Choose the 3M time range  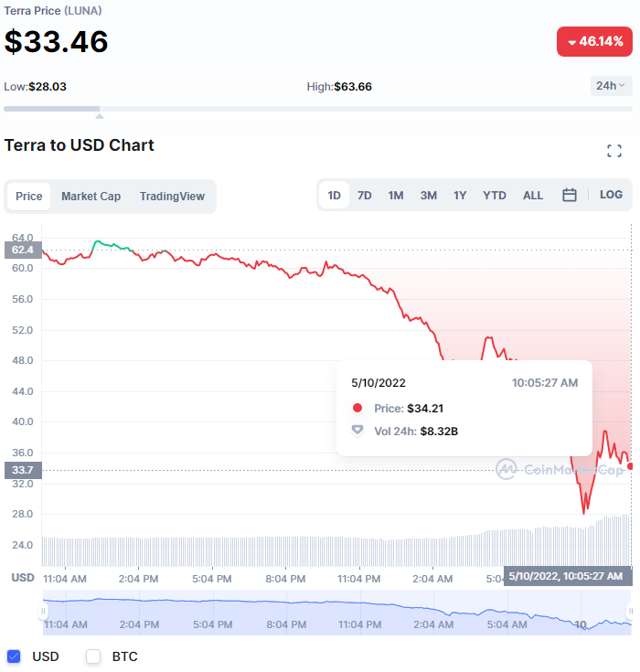[428, 196]
